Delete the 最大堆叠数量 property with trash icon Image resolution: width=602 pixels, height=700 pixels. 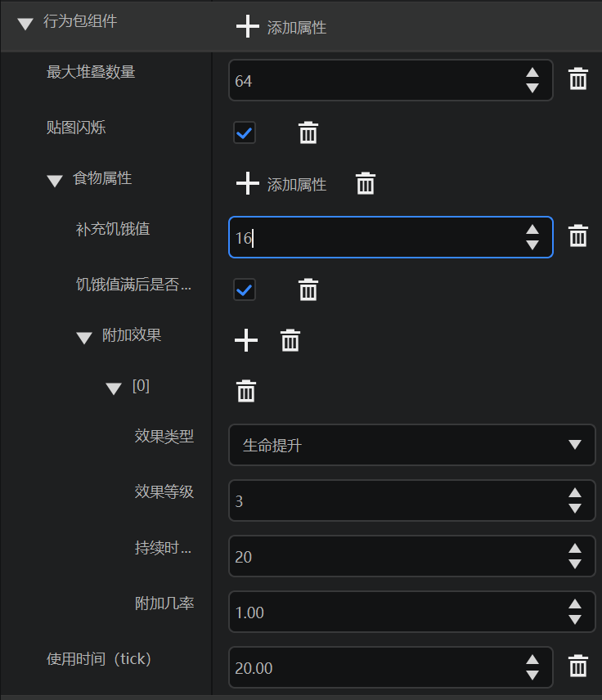tap(578, 79)
